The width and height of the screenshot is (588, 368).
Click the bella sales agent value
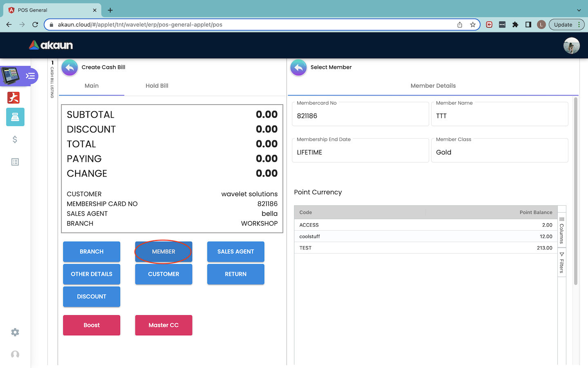click(269, 213)
